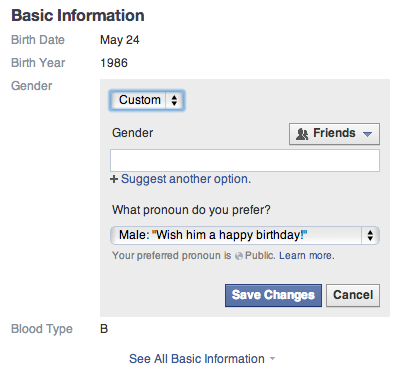Viewport: 409px width, 378px height.
Task: Open the Learn more link
Action: coord(307,256)
